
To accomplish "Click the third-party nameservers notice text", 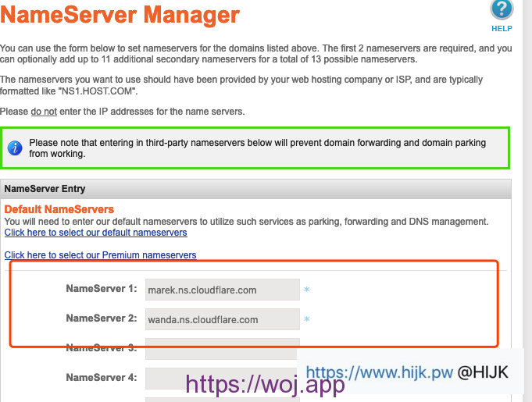I will coord(258,148).
